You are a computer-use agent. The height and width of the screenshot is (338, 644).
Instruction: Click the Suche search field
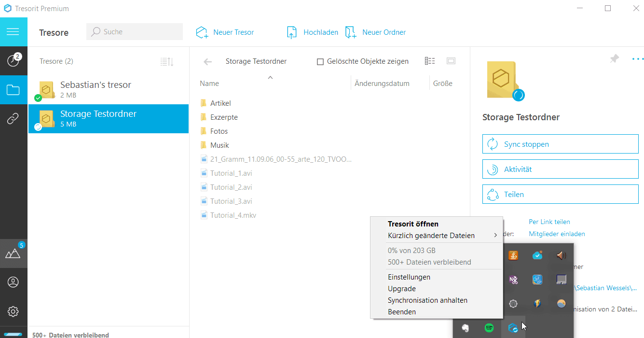pyautogui.click(x=135, y=32)
